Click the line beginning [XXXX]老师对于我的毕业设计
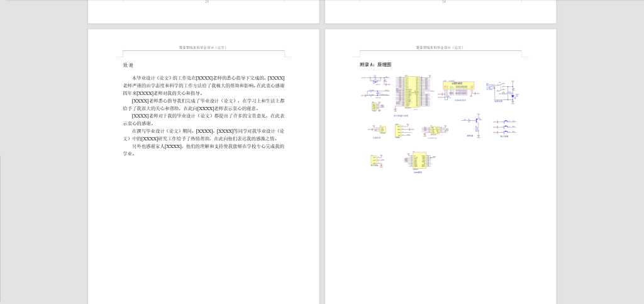This screenshot has width=644, height=304. tap(208, 116)
